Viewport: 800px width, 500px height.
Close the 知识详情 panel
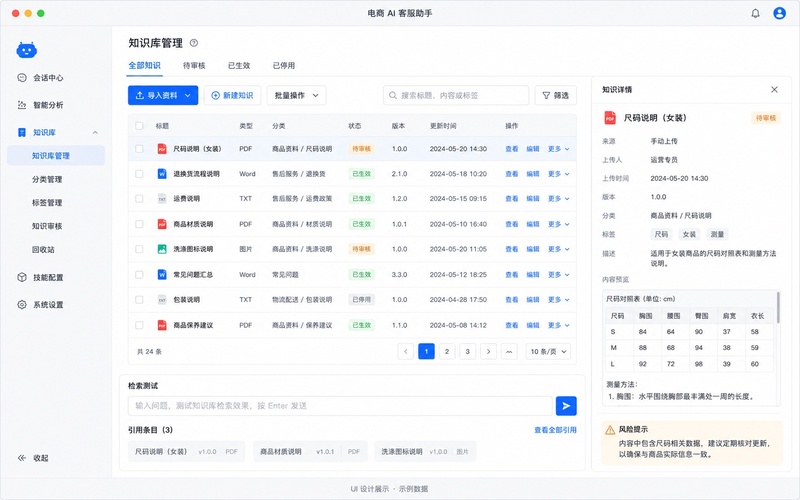click(x=774, y=89)
